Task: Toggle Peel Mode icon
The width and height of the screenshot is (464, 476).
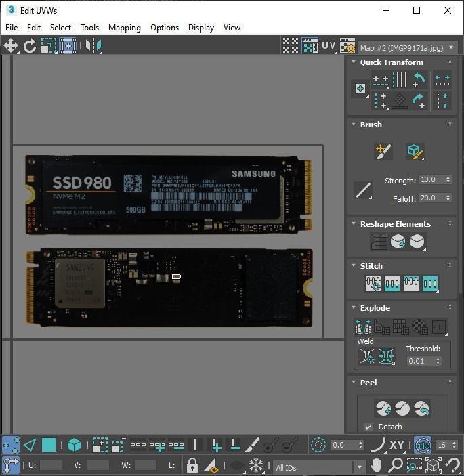Action: [x=402, y=408]
